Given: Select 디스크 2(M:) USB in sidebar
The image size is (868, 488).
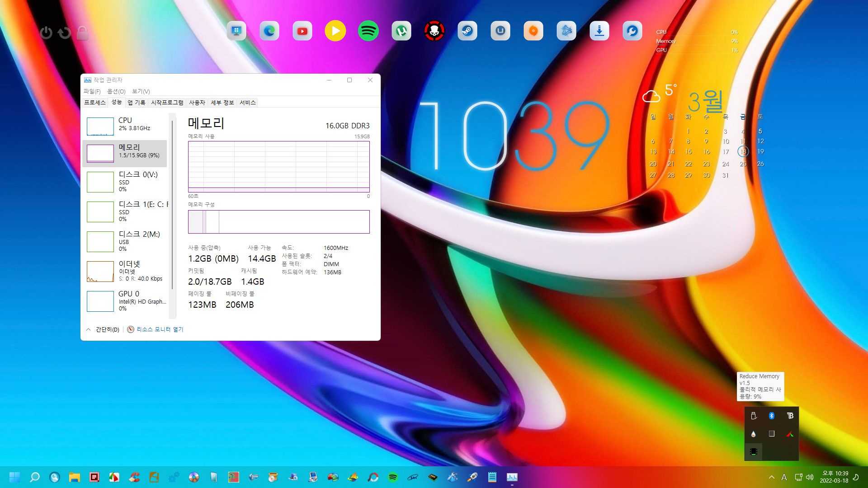Looking at the screenshot, I should point(125,241).
